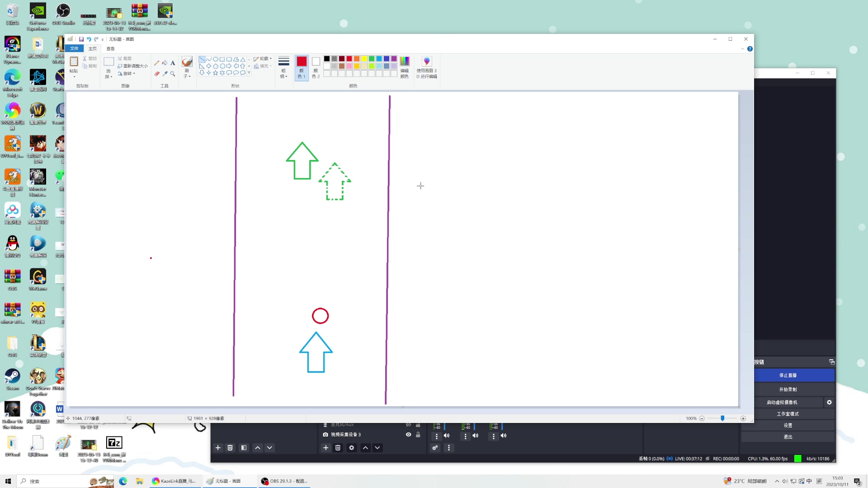Switch to the 查看 ribbon tab
Viewport: 868px width, 488px height.
pos(110,48)
